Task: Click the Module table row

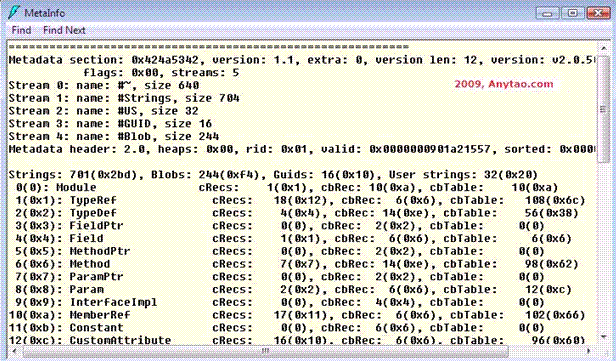Action: 287,187
